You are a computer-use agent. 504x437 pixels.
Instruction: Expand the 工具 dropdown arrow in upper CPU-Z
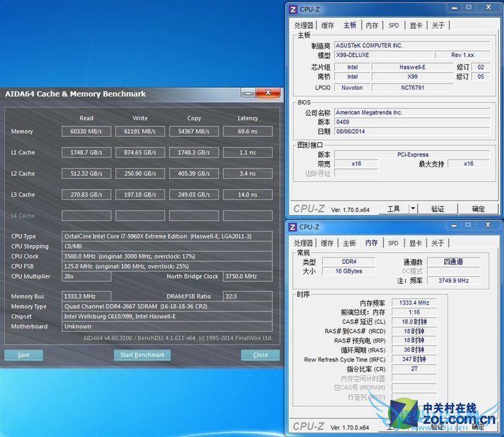(413, 209)
